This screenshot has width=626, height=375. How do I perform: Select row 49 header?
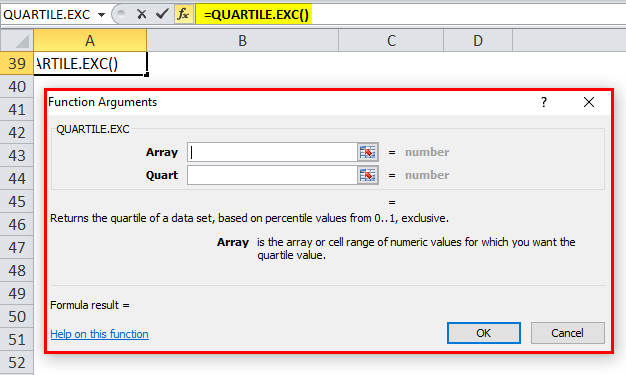pos(17,294)
